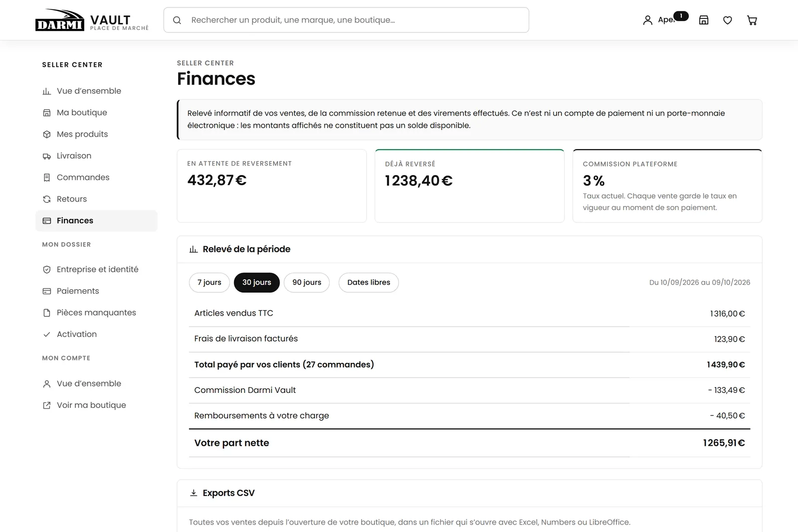The width and height of the screenshot is (798, 532).
Task: Go to Paiements dossier page
Action: click(96, 291)
